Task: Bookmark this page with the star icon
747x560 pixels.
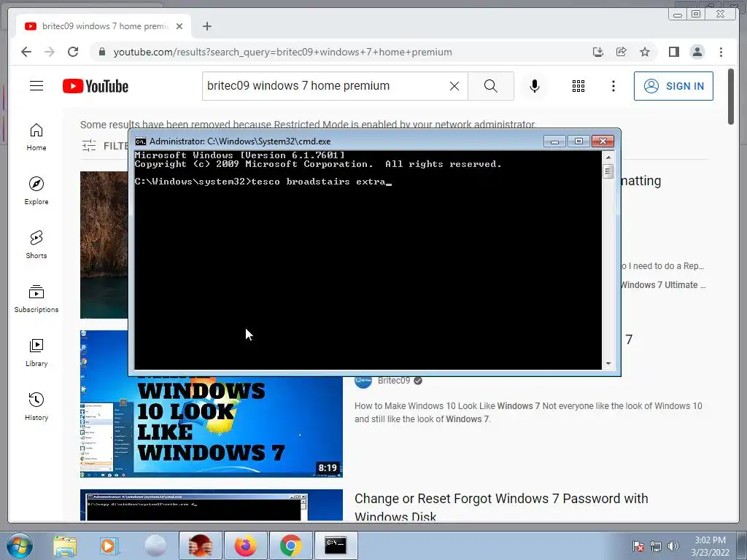Action: coord(645,52)
